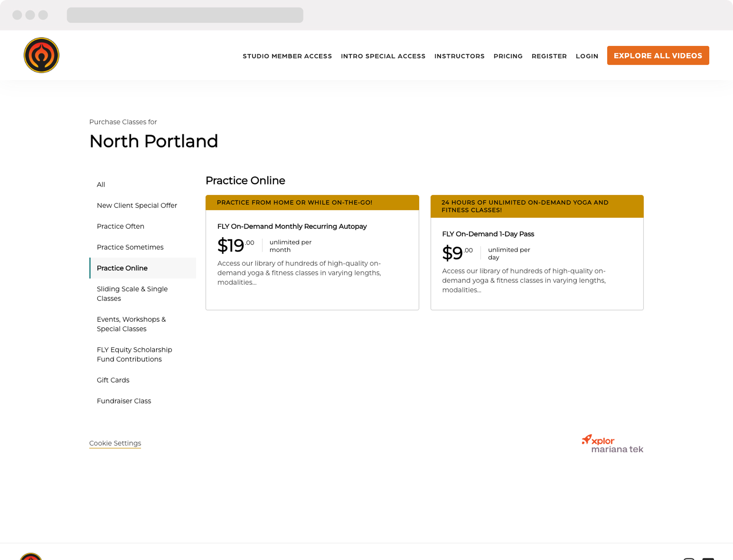The height and width of the screenshot is (560, 733).
Task: Open the Practice Often category
Action: [120, 226]
